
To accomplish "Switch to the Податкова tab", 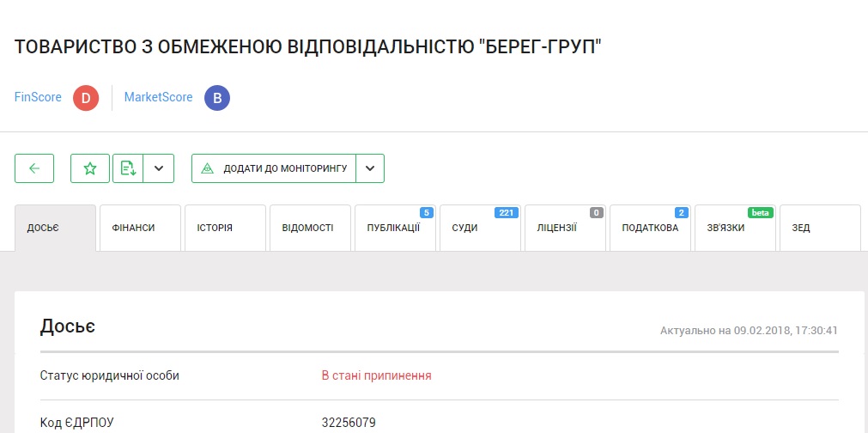I will point(650,229).
